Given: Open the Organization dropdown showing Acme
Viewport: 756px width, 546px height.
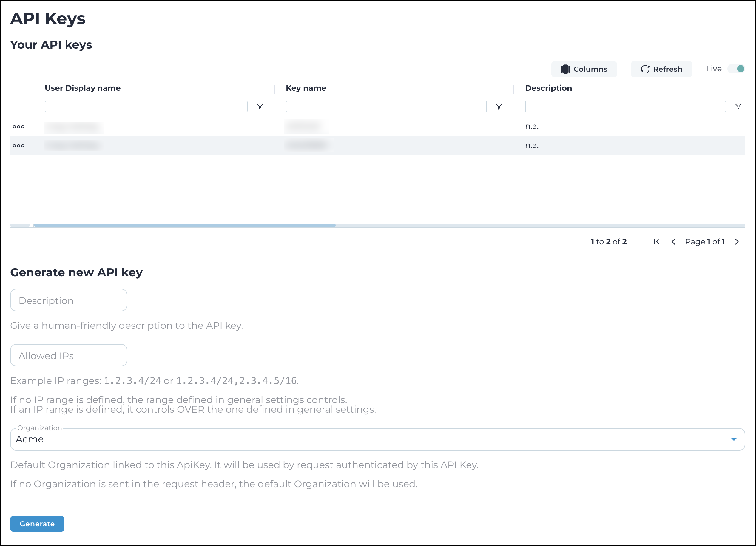Looking at the screenshot, I should point(377,439).
